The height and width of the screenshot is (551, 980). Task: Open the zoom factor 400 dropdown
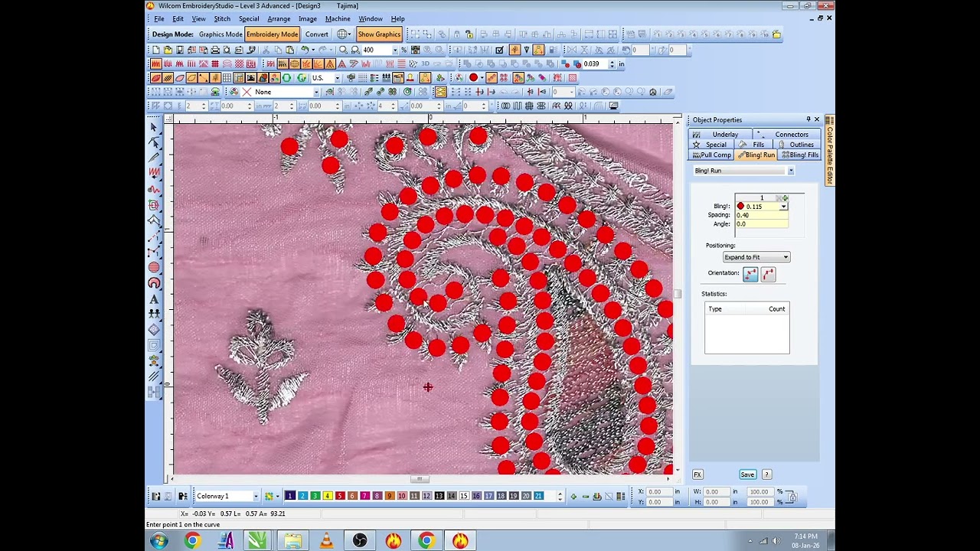[395, 50]
